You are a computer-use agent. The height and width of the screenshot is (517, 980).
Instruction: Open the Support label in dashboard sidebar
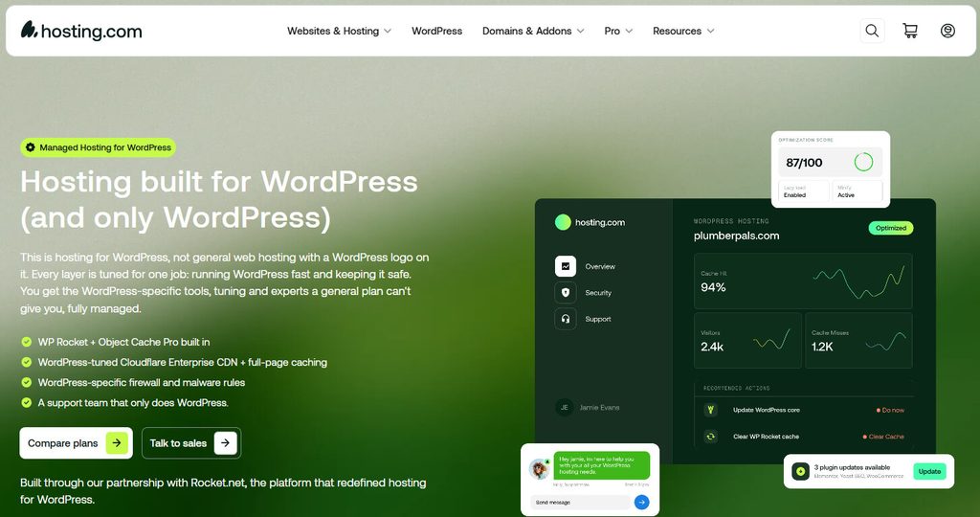[x=598, y=319]
